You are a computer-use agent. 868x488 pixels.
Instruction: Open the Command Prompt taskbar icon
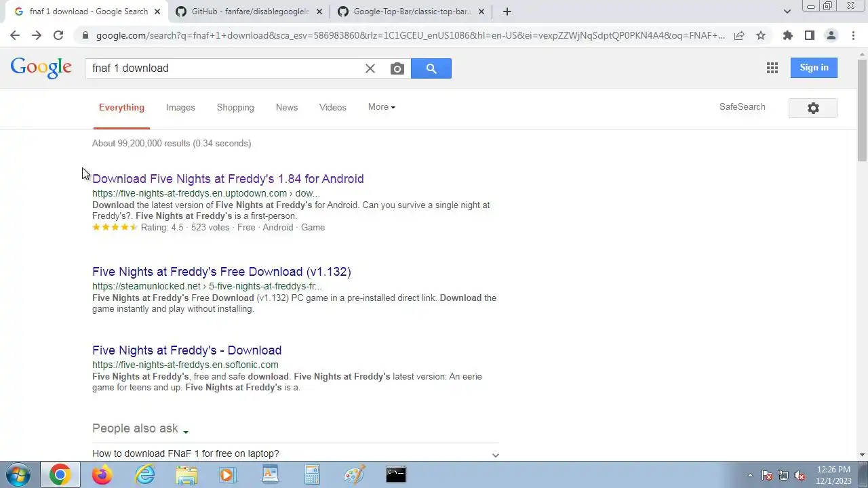(x=396, y=474)
